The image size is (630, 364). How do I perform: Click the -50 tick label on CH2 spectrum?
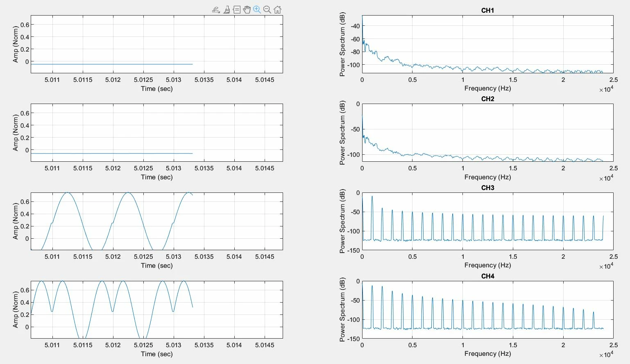pyautogui.click(x=355, y=129)
